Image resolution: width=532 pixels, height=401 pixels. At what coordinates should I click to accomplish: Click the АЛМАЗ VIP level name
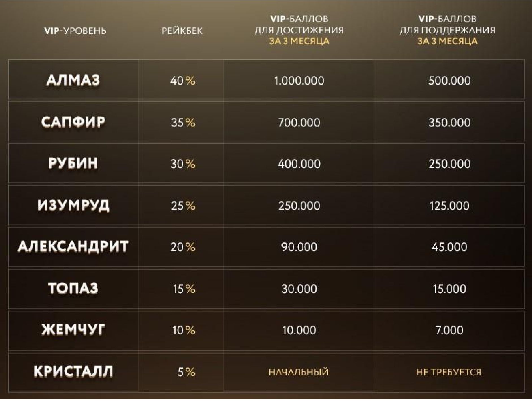(73, 80)
